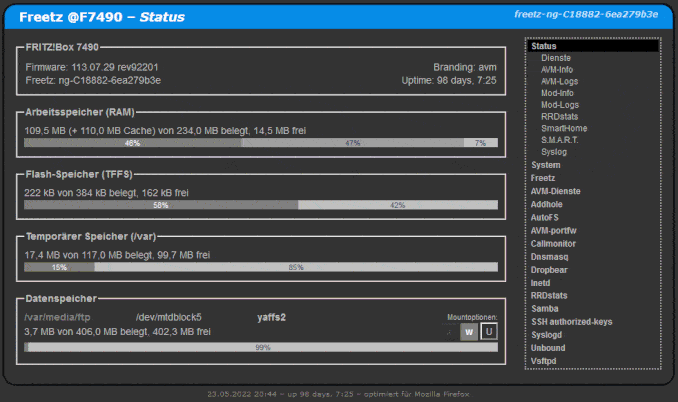
Task: Open the Mod-Logs submenu item
Action: [x=560, y=105]
